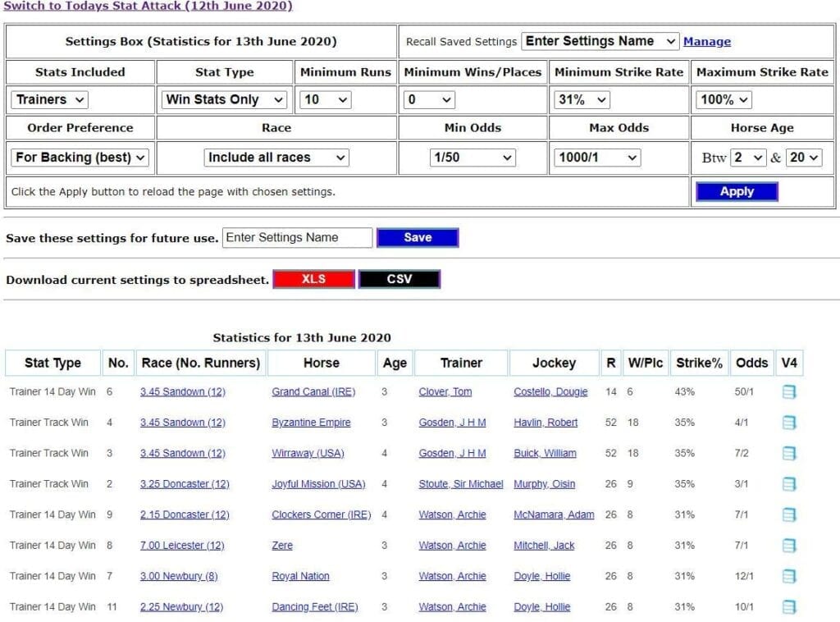The image size is (840, 622).
Task: Open the Dancing Feet (IRE) horse link
Action: click(x=315, y=606)
